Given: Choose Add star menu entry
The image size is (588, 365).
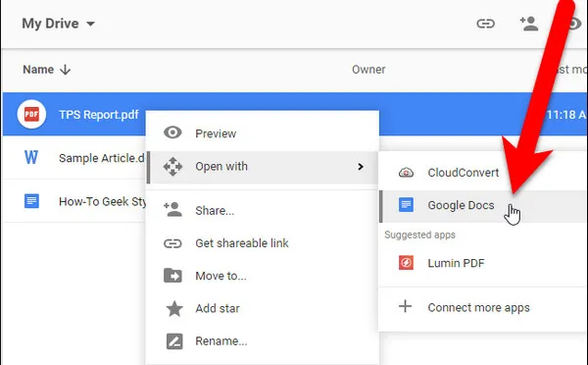Looking at the screenshot, I should coord(262,308).
